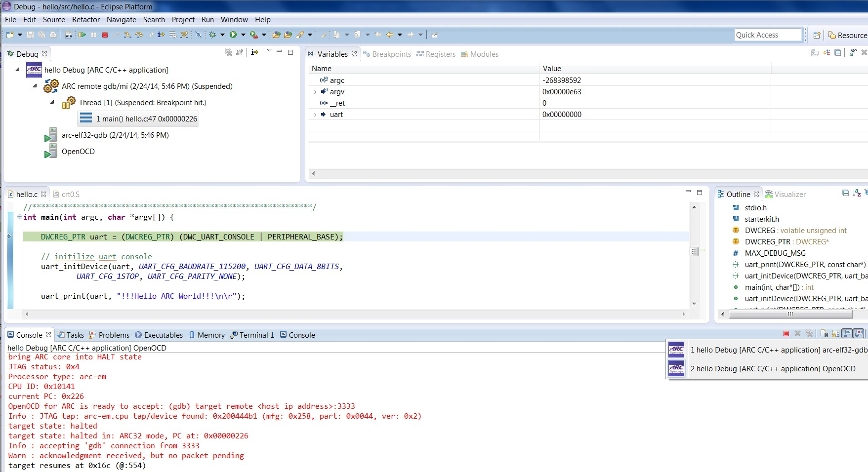Image resolution: width=868 pixels, height=472 pixels.
Task: Click the Step Into toolbar icon
Action: tap(127, 35)
